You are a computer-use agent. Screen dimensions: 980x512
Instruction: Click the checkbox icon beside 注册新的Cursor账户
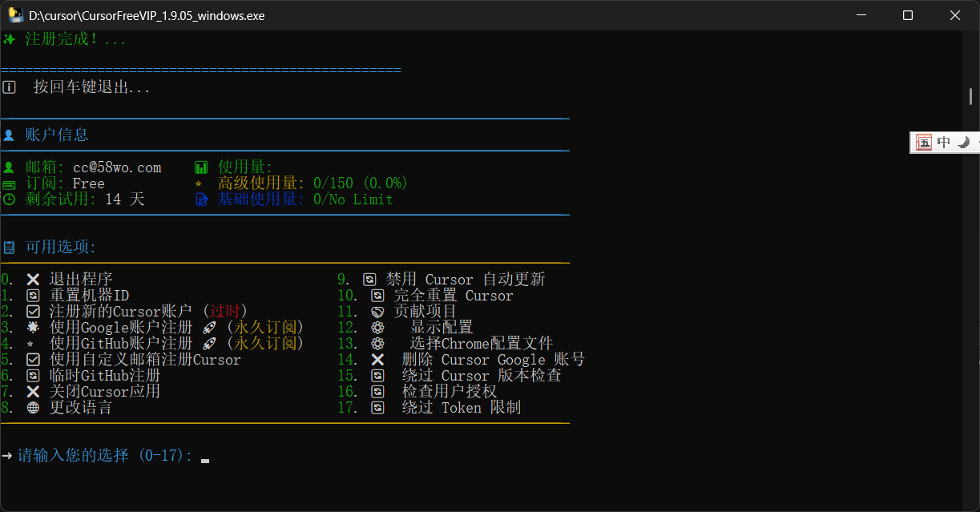33,312
